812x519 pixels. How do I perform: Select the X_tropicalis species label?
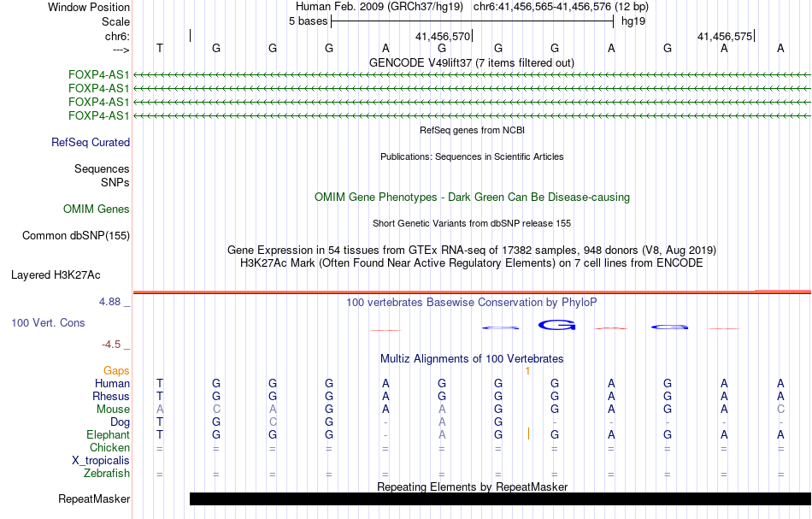tap(101, 461)
